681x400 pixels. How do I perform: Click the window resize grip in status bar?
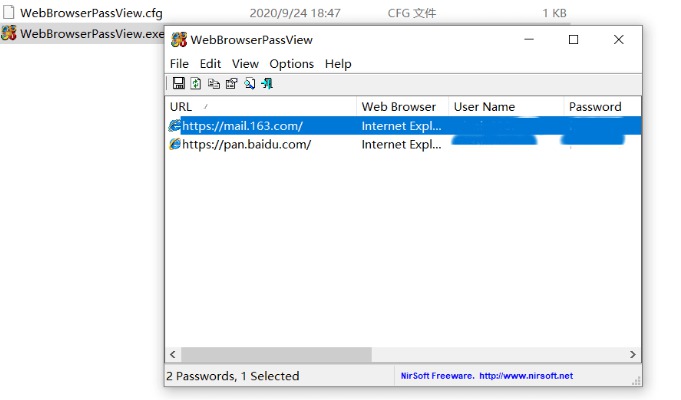636,380
